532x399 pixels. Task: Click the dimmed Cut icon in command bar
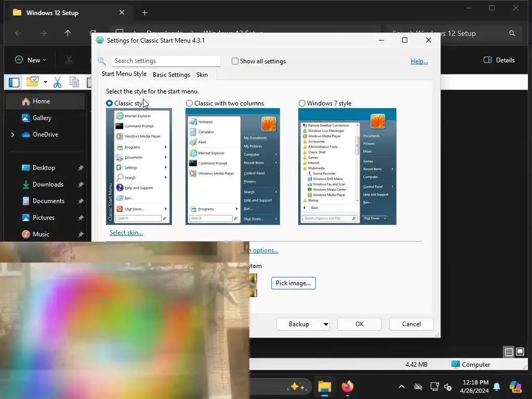tap(69, 60)
